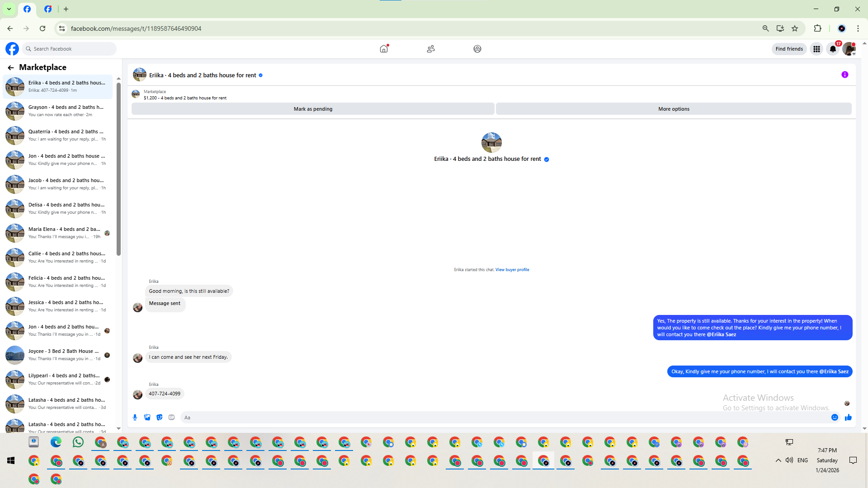868x488 pixels.
Task: Click More options for the listing
Action: coord(673,109)
